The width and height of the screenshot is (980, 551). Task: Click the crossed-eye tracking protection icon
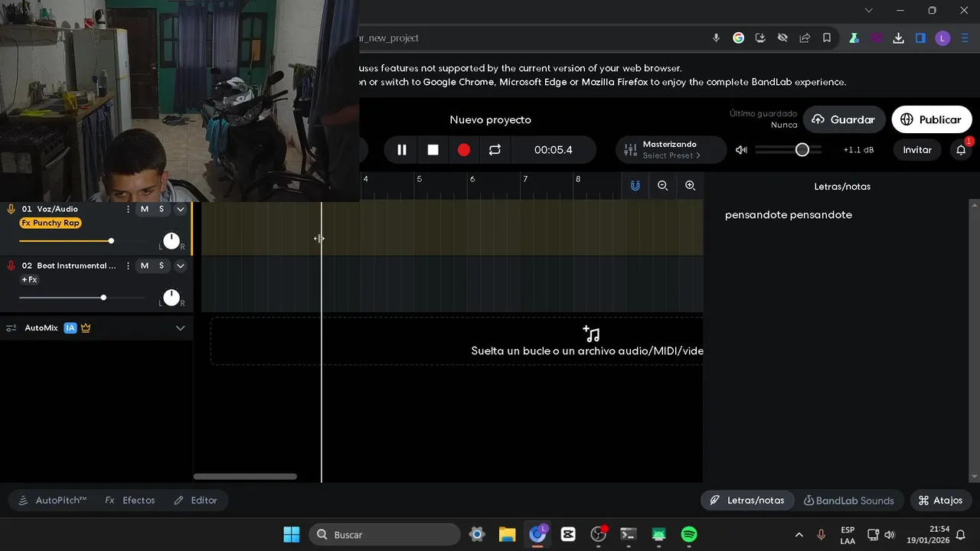[x=782, y=37]
